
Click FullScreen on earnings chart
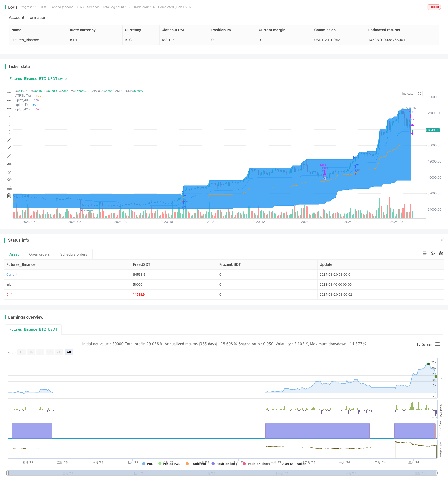tap(424, 344)
